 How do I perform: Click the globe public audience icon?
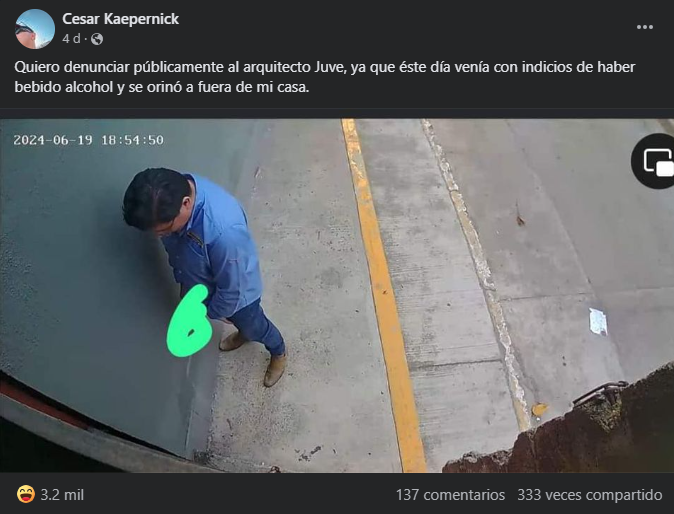[x=97, y=39]
